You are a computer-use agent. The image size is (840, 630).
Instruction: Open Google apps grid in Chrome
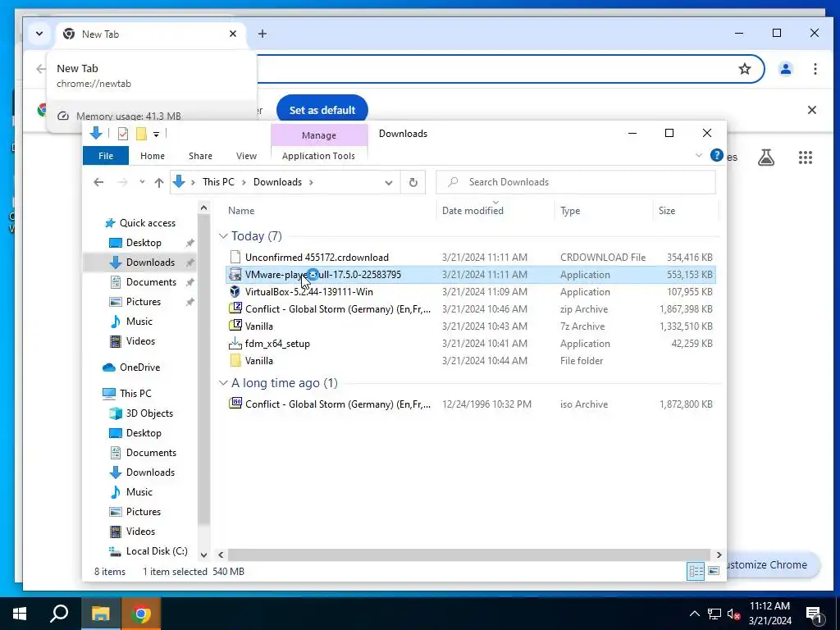coord(806,157)
